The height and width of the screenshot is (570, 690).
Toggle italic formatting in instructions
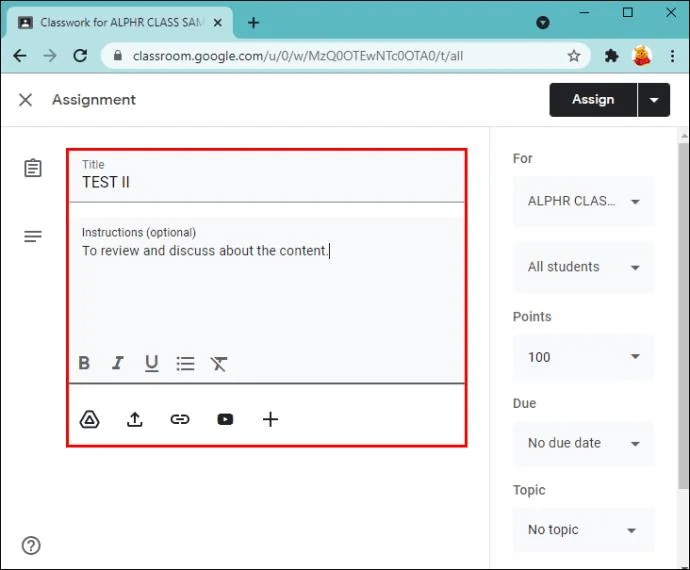[117, 363]
